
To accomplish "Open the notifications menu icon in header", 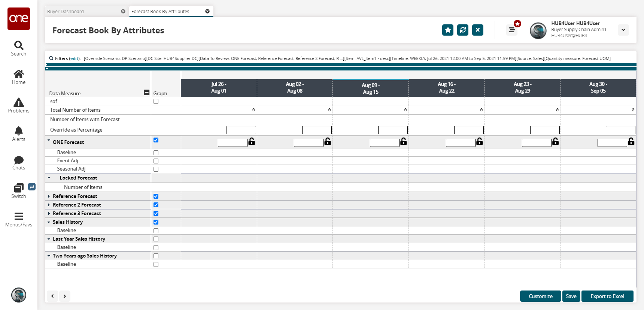I will point(512,30).
